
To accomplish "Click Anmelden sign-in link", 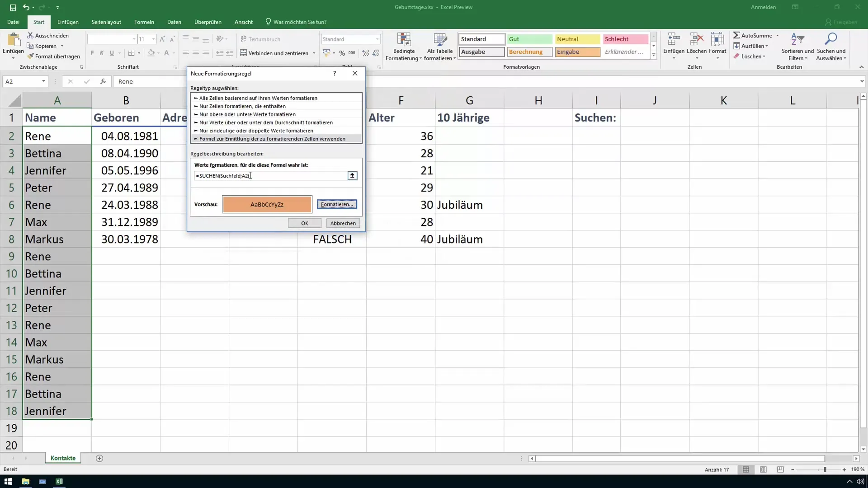I will 763,7.
